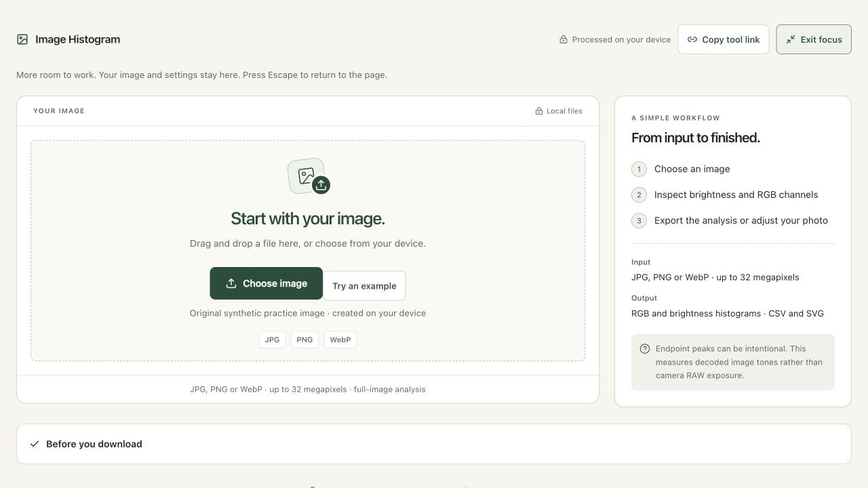Viewport: 868px width, 488px height.
Task: Click the More room to work description text
Action: [202, 75]
